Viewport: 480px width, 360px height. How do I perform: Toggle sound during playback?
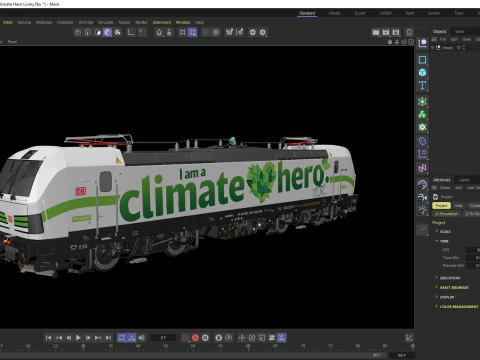142,338
